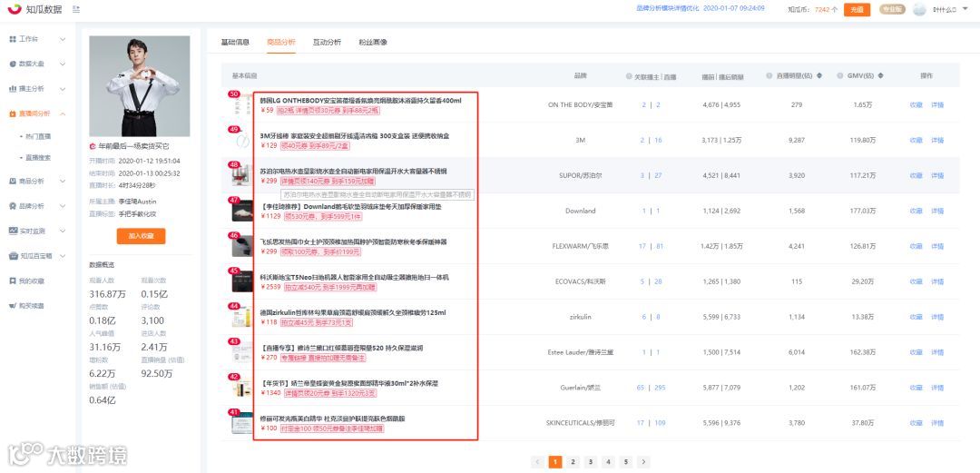This screenshot has width=980, height=473.
Task: Collapse the 直播间分析 chevron
Action: (63, 113)
